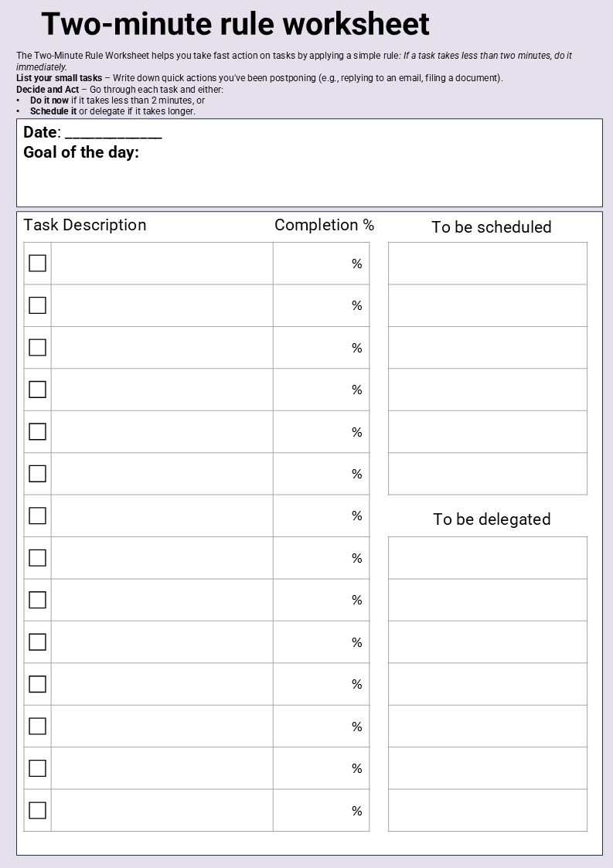The image size is (613, 868).
Task: Click the last row Completion % cell
Action: [x=321, y=810]
